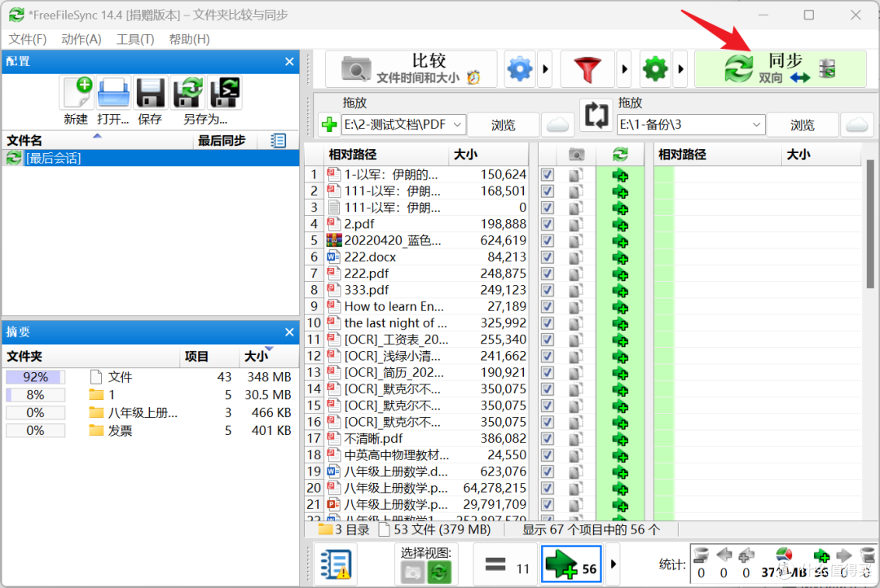Click the sync action icon for row 4

click(x=620, y=225)
